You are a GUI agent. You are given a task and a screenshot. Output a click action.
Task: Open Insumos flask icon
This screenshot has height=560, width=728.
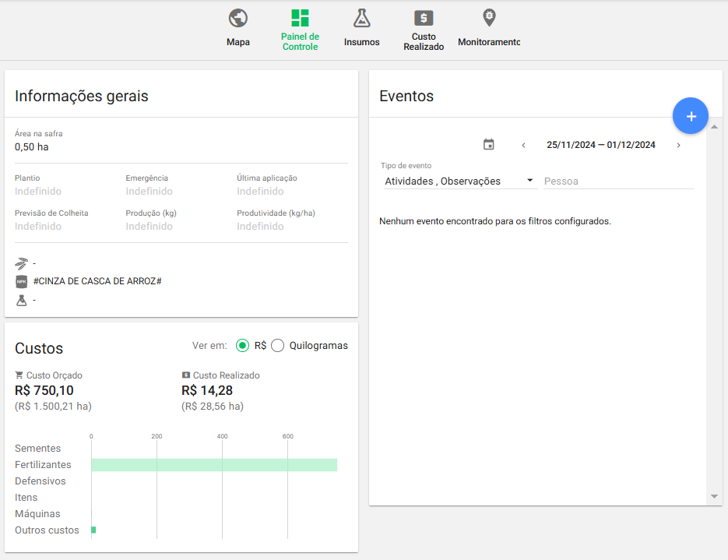coord(361,19)
